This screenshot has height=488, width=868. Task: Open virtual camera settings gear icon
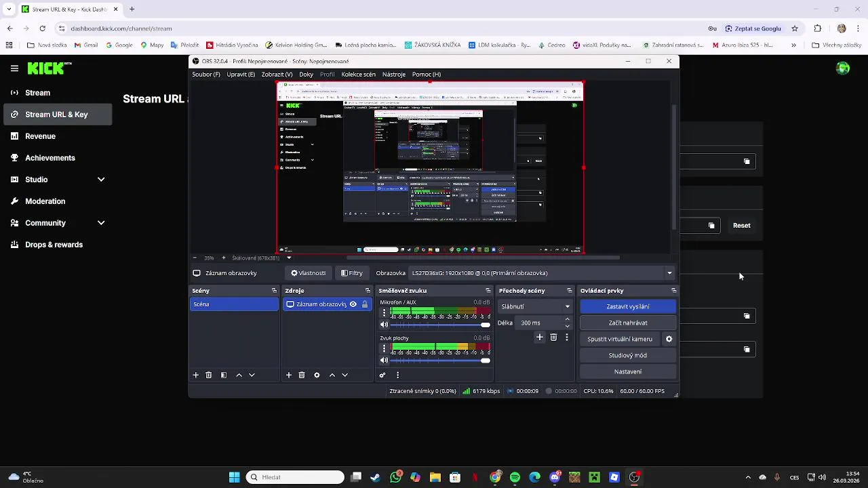point(669,339)
